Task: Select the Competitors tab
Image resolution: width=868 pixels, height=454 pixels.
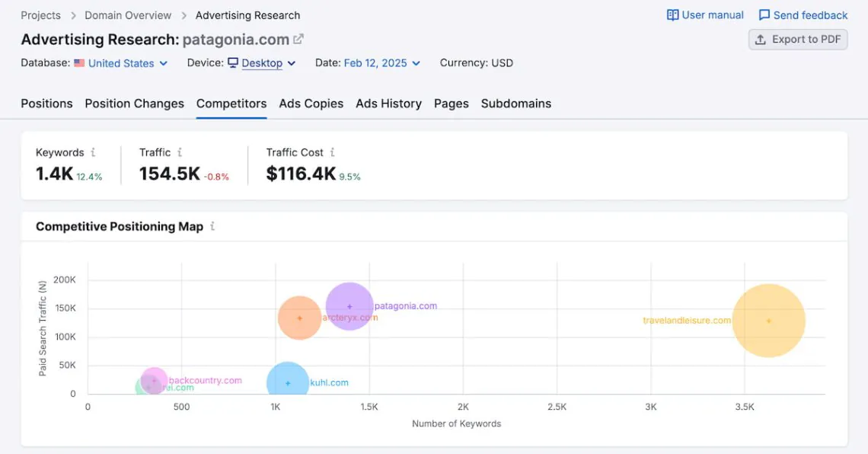Action: (x=231, y=104)
